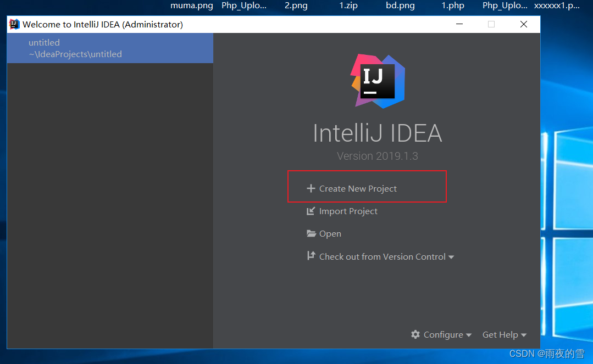The height and width of the screenshot is (364, 593).
Task: Open Check out from Version Control menu
Action: (383, 256)
